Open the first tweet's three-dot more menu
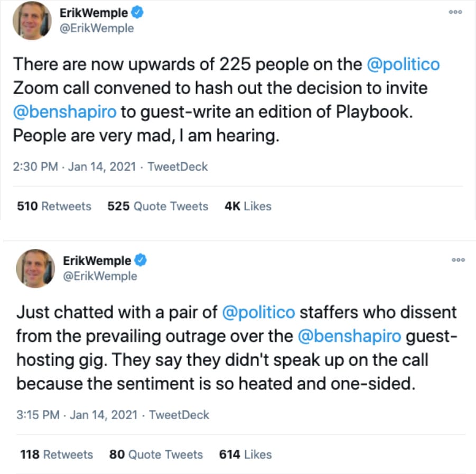 pos(455,13)
